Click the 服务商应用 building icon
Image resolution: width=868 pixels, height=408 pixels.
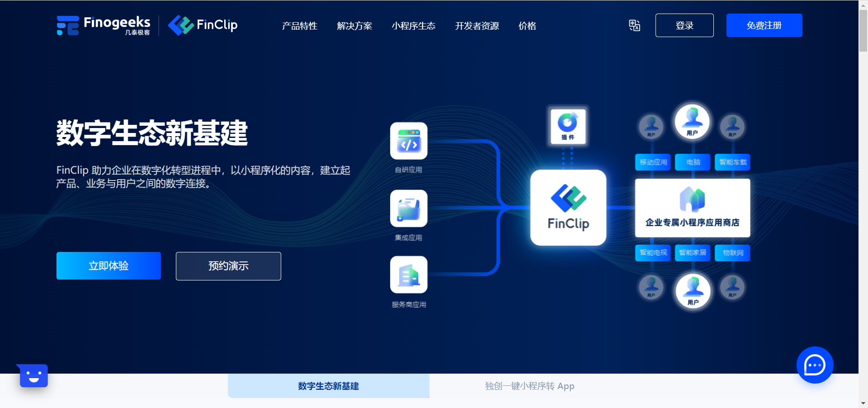coord(409,275)
